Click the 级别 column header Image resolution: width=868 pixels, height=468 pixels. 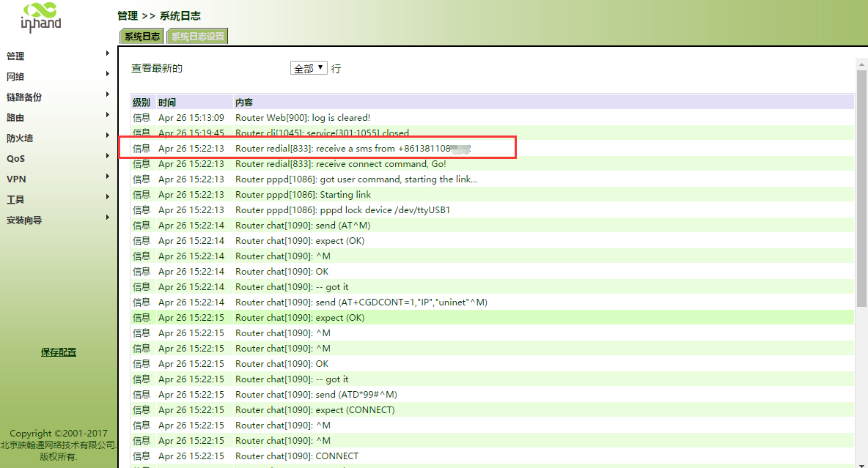[141, 103]
